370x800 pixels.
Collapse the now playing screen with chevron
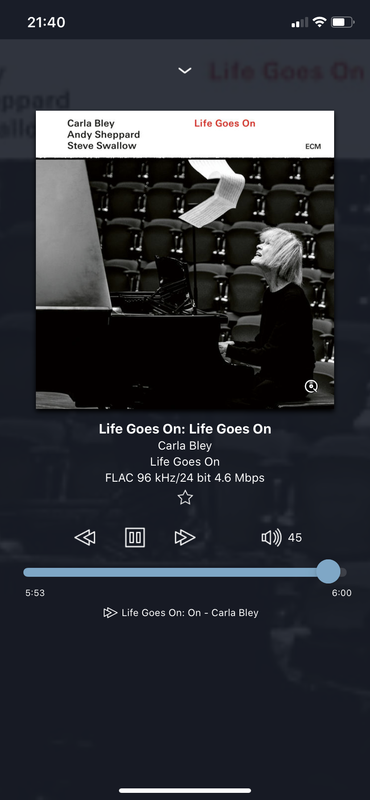(x=185, y=70)
